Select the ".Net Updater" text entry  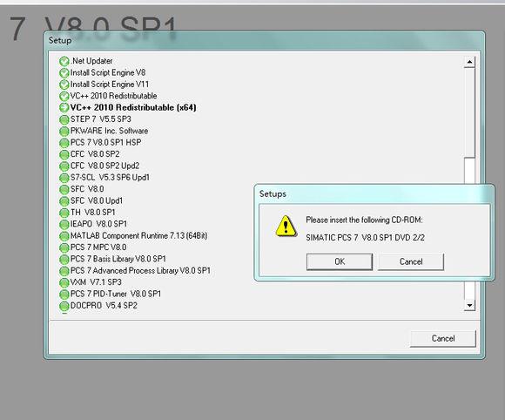pyautogui.click(x=91, y=61)
